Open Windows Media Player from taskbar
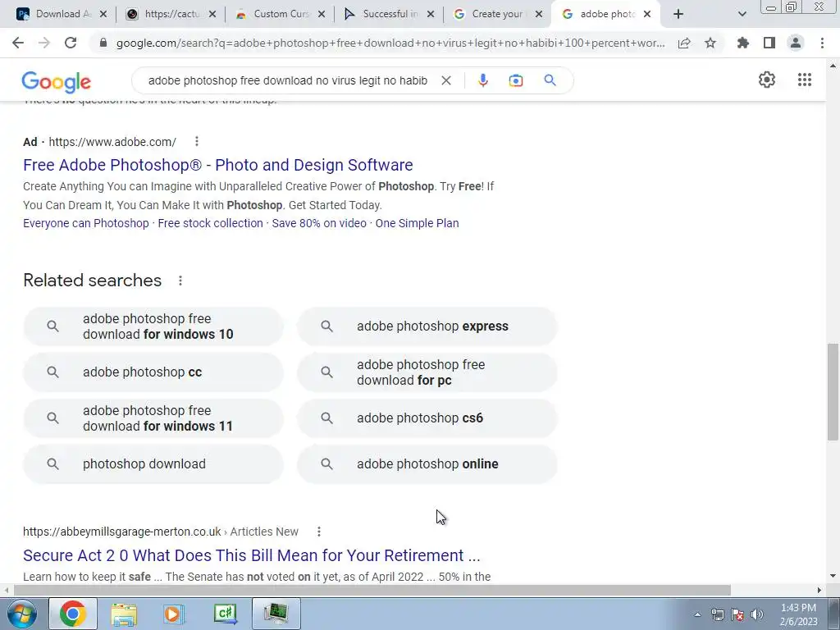 [x=173, y=614]
